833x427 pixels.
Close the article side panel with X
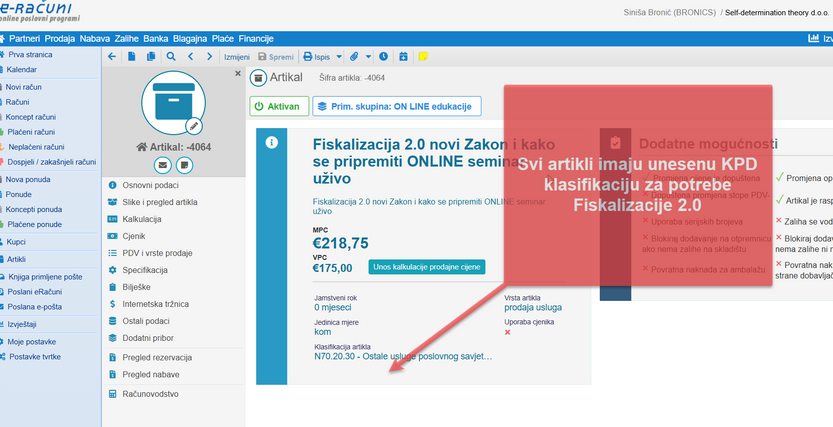pos(238,74)
